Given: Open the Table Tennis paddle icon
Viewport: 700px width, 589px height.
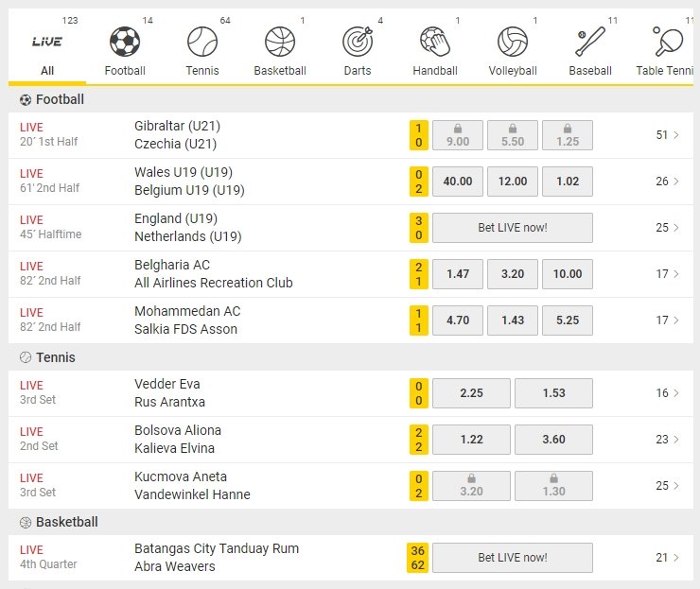Looking at the screenshot, I should click(666, 42).
